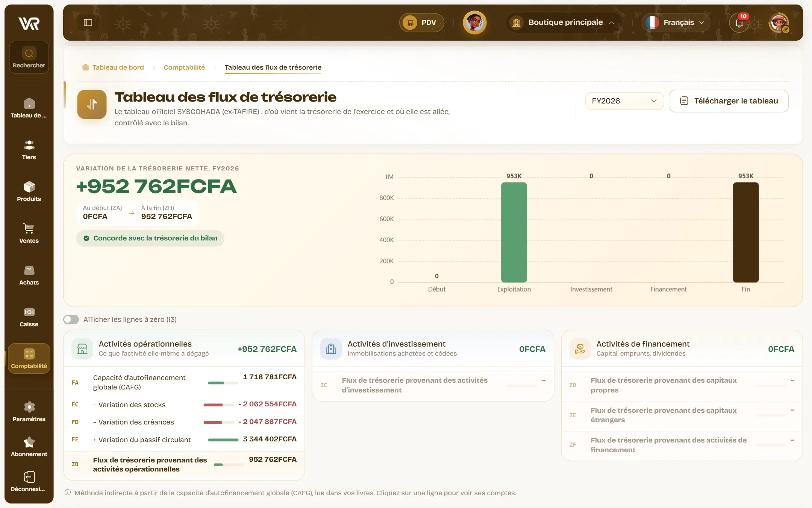Click Concorde avec la trésorerie du bilan badge
This screenshot has width=812, height=508.
tap(150, 238)
